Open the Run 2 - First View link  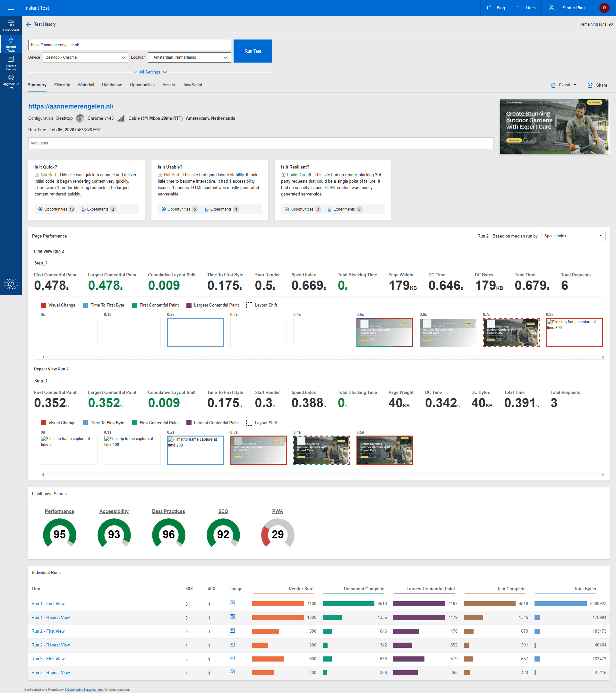[48, 631]
